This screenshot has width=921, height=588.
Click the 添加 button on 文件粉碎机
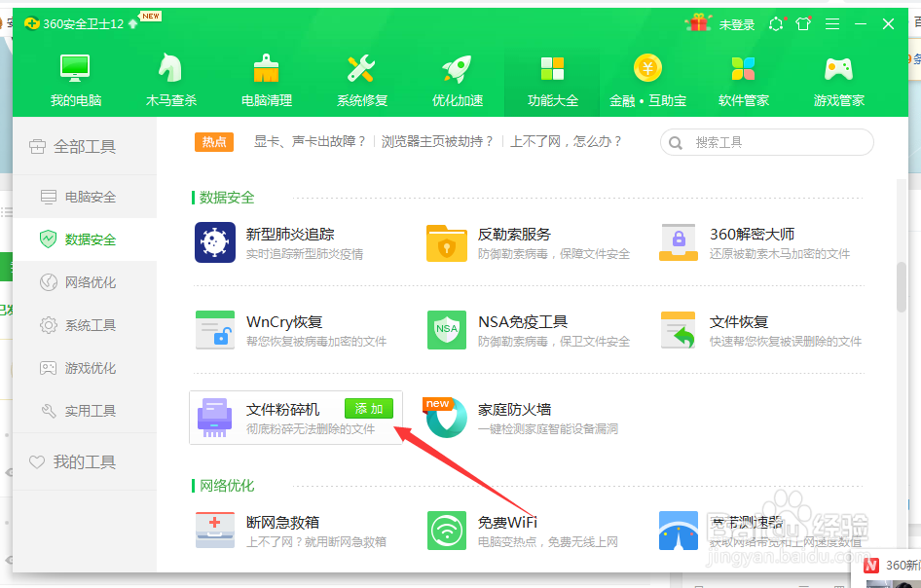click(368, 409)
